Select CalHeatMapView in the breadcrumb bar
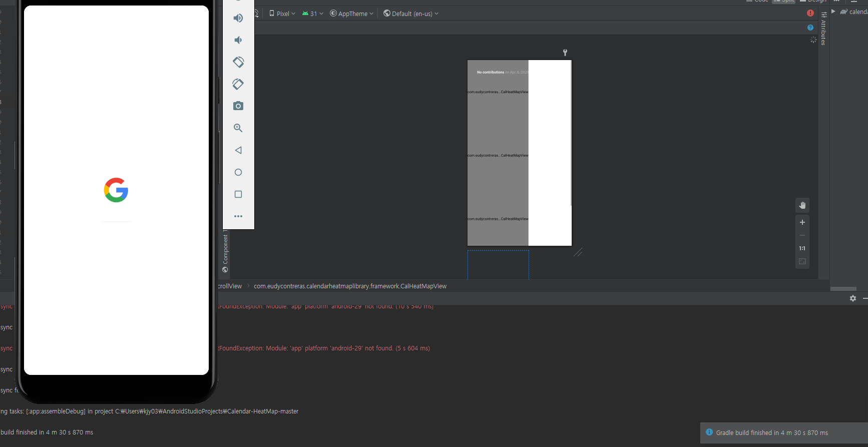868x447 pixels. [x=350, y=286]
